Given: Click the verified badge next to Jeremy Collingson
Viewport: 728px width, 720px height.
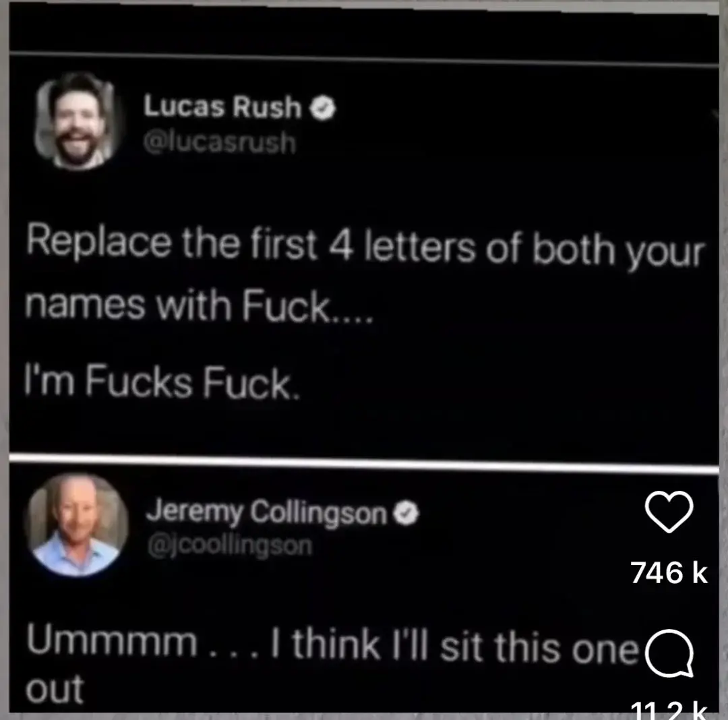Looking at the screenshot, I should click(406, 512).
